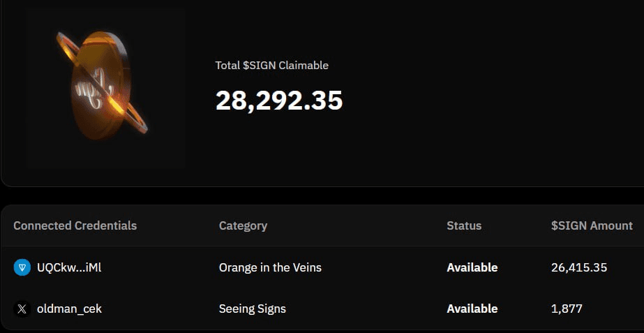Select the Seeing Signs category
This screenshot has width=644, height=333.
(252, 309)
